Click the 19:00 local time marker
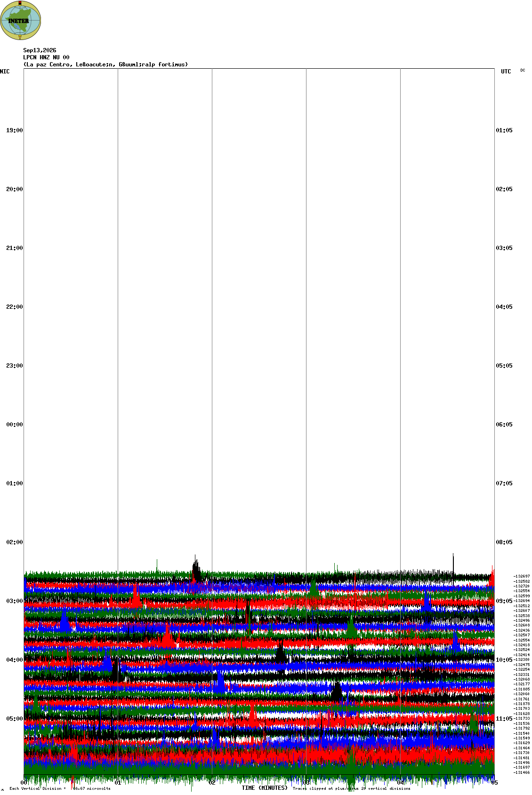This screenshot has width=532, height=795. pos(14,130)
